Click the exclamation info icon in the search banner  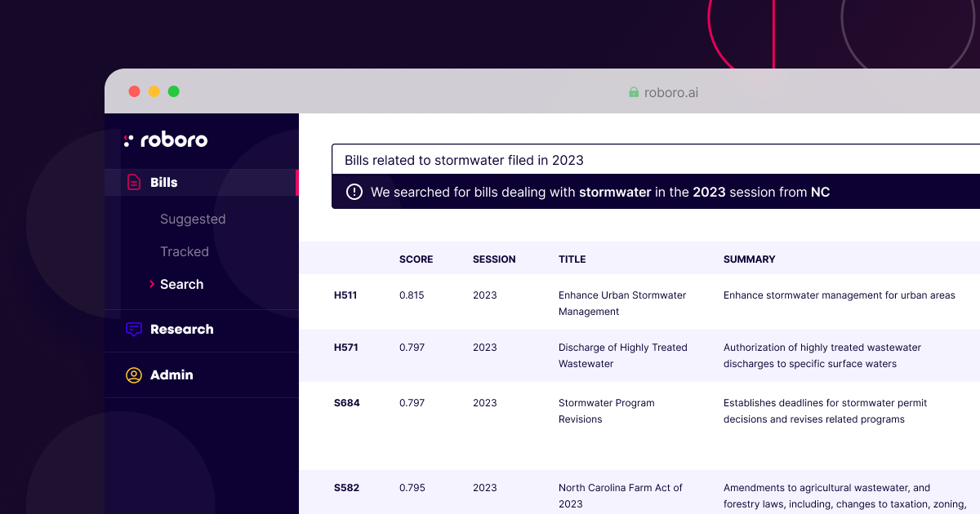pyautogui.click(x=353, y=192)
